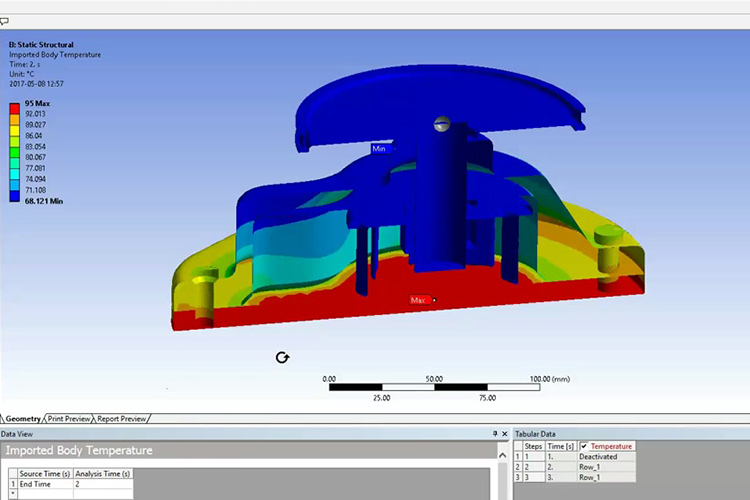Viewport: 750px width, 500px height.
Task: Select the yellow legend color band
Action: pyautogui.click(x=15, y=130)
